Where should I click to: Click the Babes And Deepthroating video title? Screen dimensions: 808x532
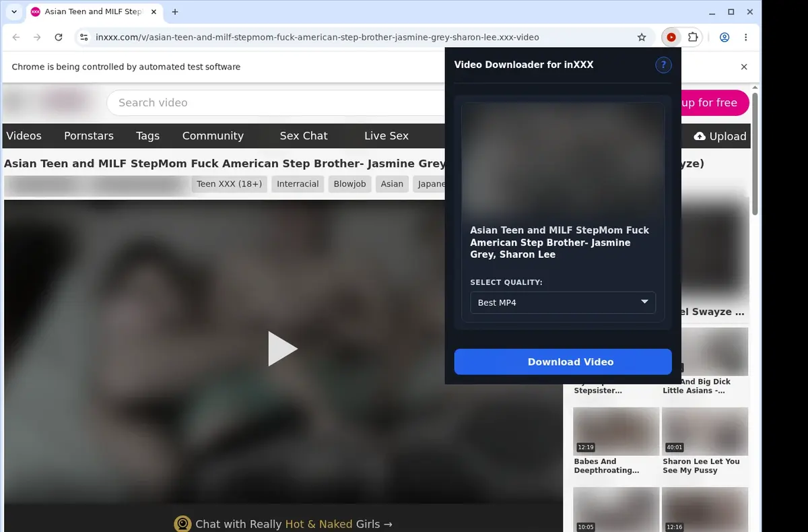pyautogui.click(x=607, y=466)
